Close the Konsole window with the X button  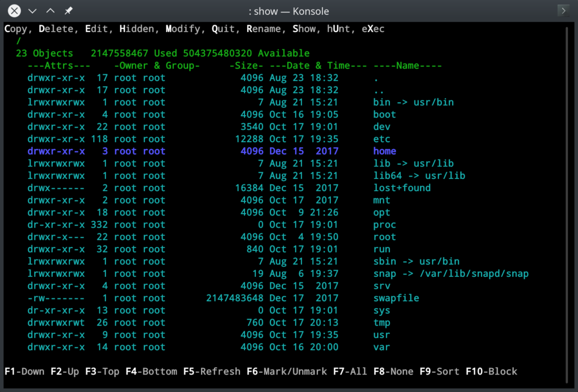click(x=15, y=11)
